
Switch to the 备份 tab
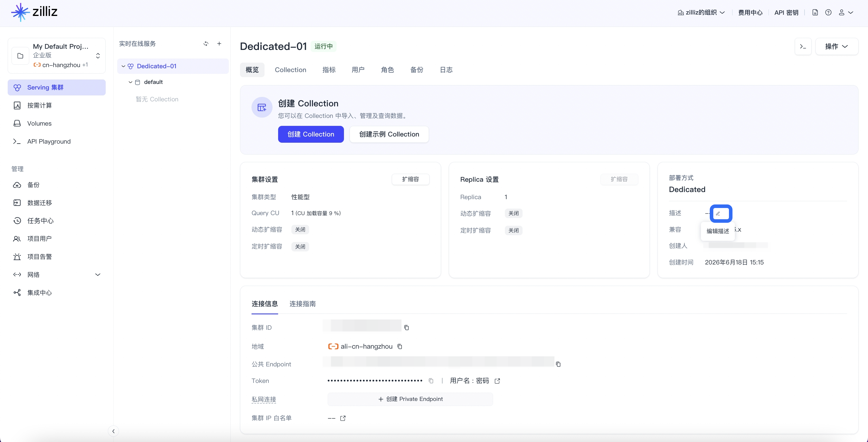[417, 69]
